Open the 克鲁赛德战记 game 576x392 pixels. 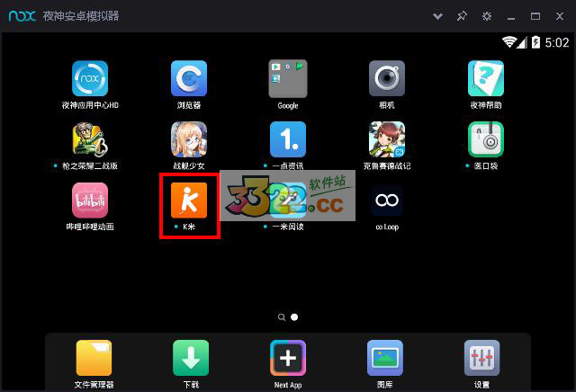point(387,139)
